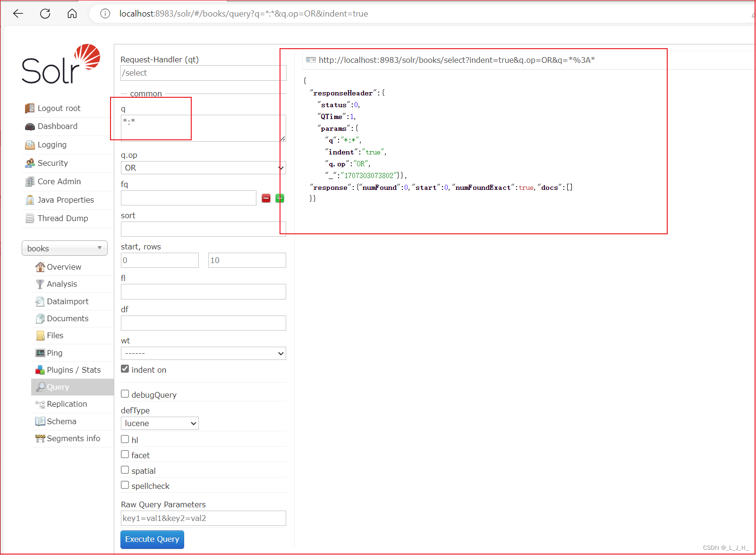The width and height of the screenshot is (756, 555).
Task: Enable the spatial checkbox
Action: click(125, 470)
